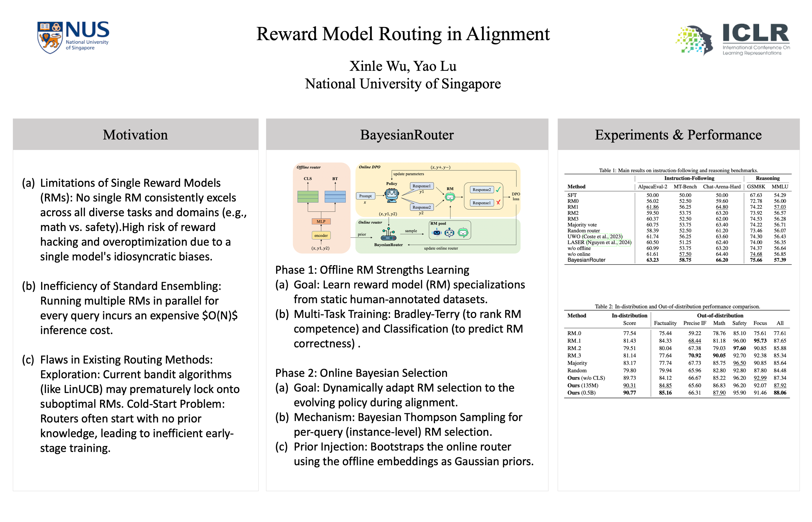Screen dimensions: 812x522
Task: Click the red cross beside Response1
Action: [x=498, y=202]
